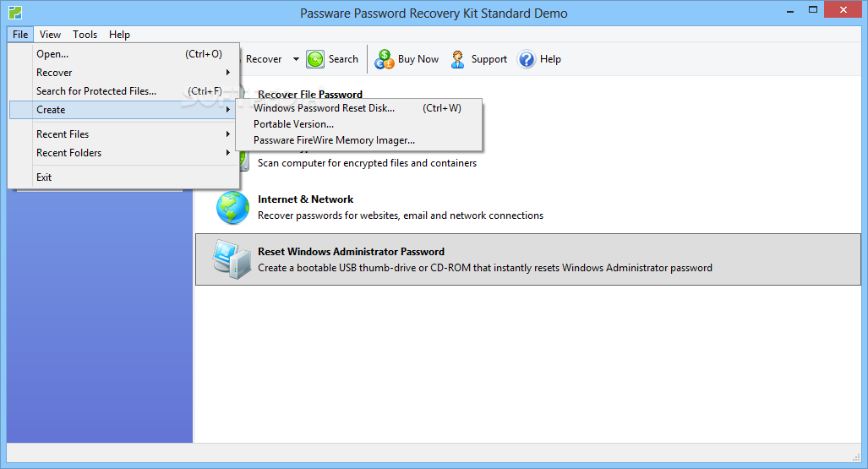Expand the Create submenu arrow

[x=227, y=110]
